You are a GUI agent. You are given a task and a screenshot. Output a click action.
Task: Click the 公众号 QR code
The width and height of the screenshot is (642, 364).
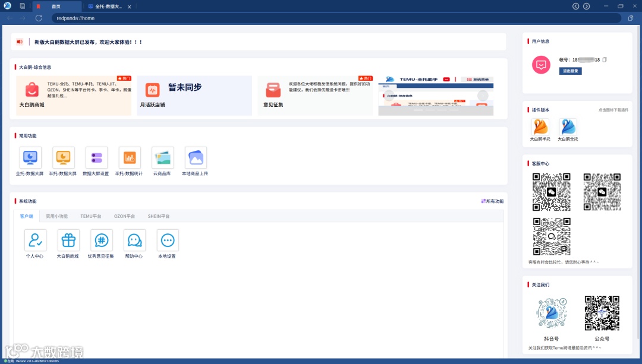coord(602,313)
